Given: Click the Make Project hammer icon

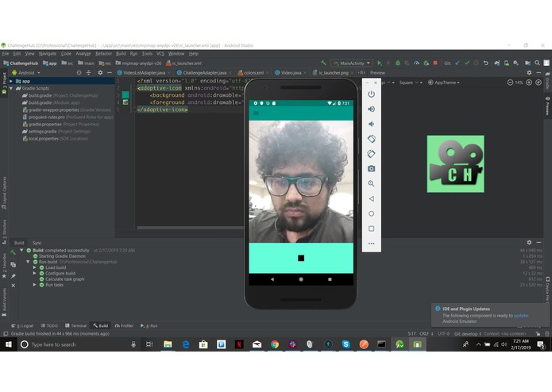Looking at the screenshot, I should point(323,63).
